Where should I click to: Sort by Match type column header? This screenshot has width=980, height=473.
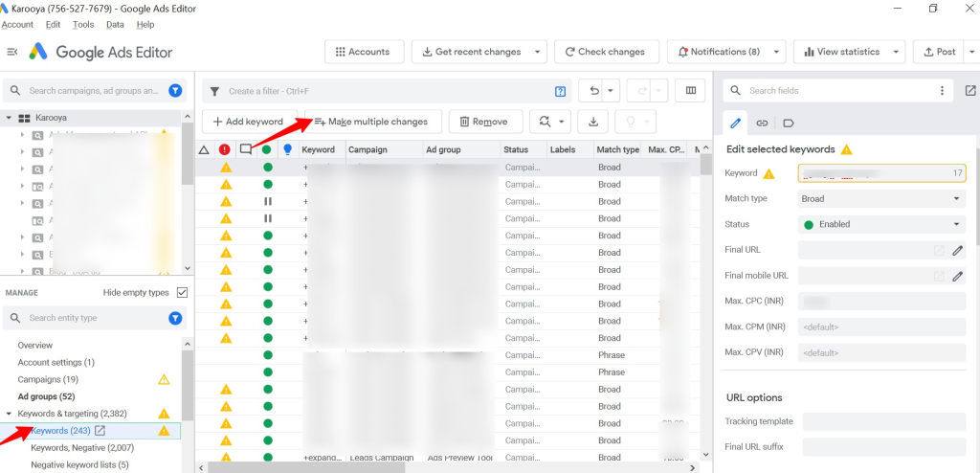pos(618,149)
